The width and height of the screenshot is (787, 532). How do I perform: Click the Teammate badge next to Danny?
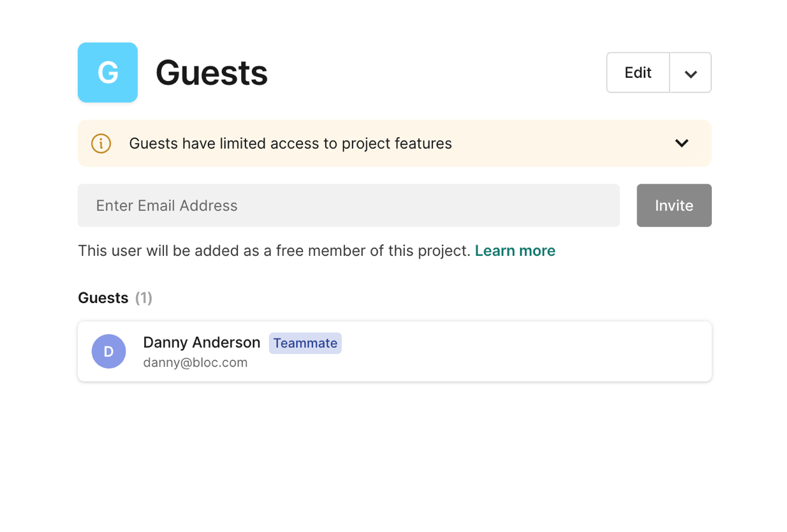[x=305, y=343]
